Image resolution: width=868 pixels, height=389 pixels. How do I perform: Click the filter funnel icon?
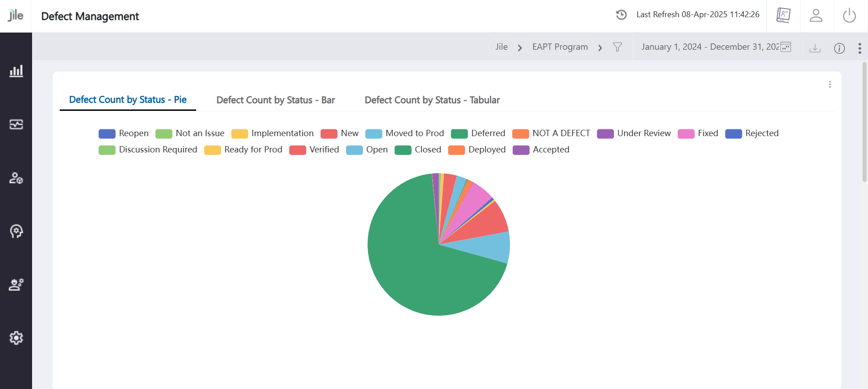617,47
